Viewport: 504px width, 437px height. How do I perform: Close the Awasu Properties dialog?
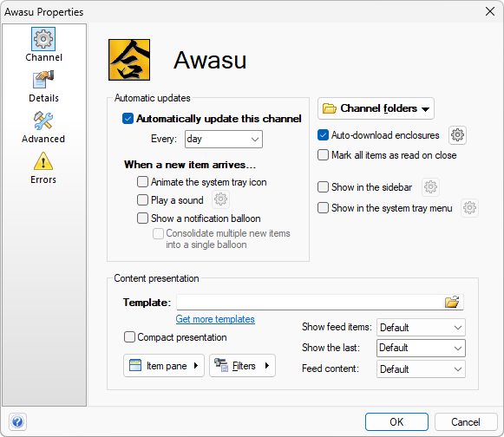490,11
